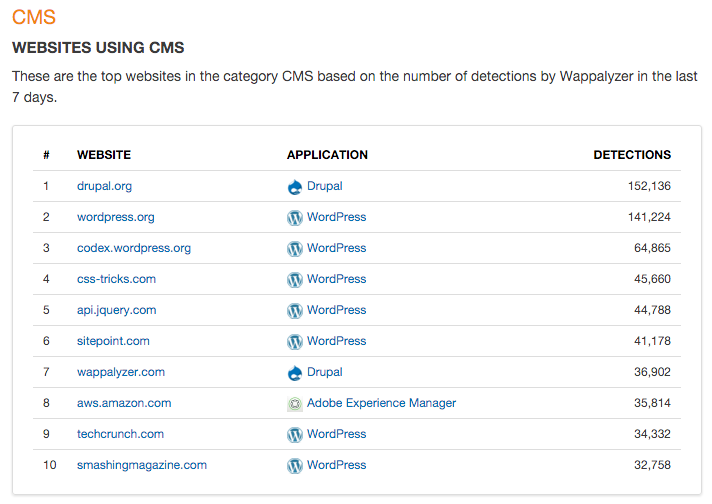Viewport: 712px width, 504px height.
Task: Open the wappalyzer.com link
Action: click(x=121, y=372)
